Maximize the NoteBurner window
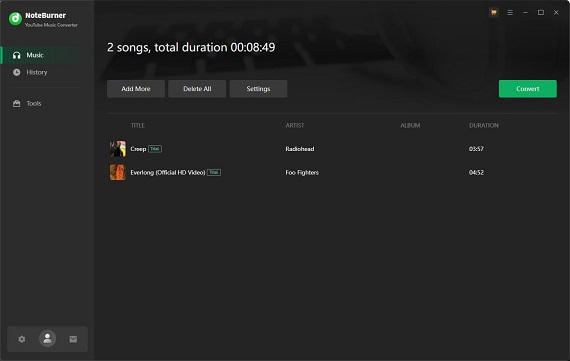This screenshot has height=361, width=570. [x=541, y=13]
